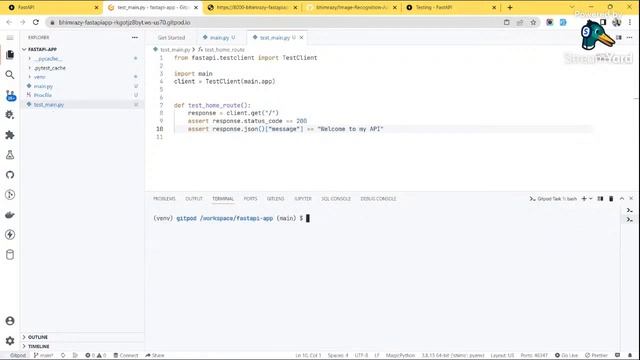The width and height of the screenshot is (640, 360).
Task: Open the GitLens circular icon view
Action: (x=10, y=195)
